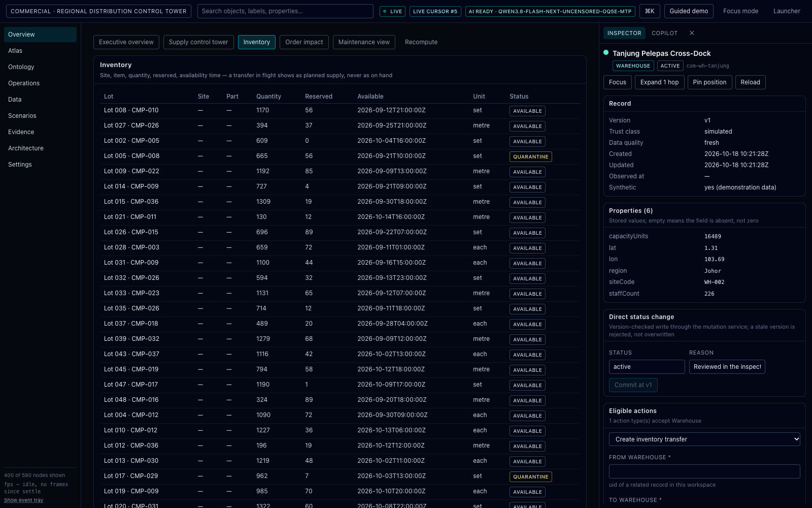
Task: Open the Maintenance view tab
Action: click(364, 42)
